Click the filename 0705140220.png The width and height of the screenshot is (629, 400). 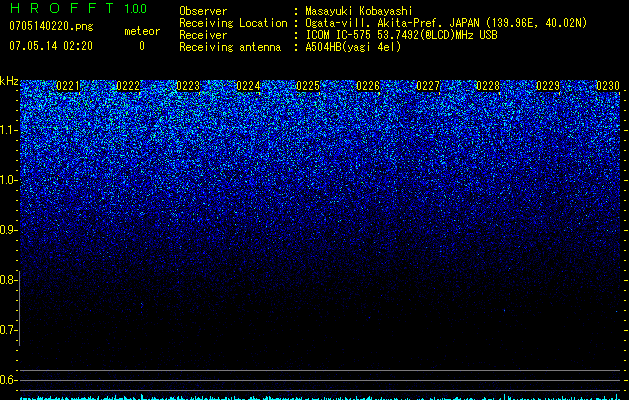tap(51, 26)
